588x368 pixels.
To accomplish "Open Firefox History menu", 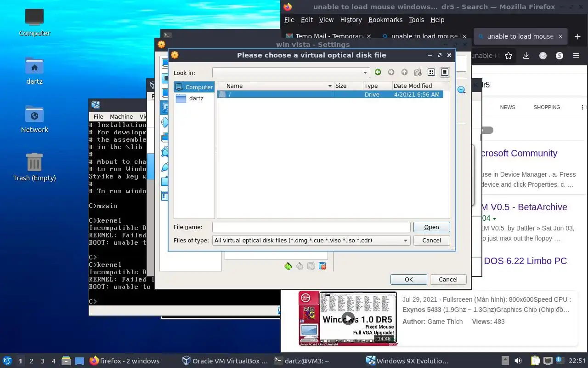I will pyautogui.click(x=351, y=20).
